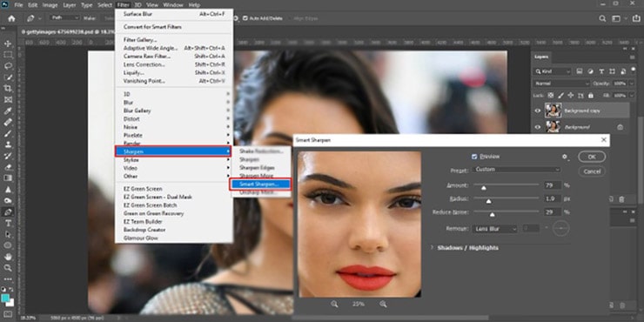Image resolution: width=644 pixels, height=322 pixels.
Task: Select the Crop tool
Action: coord(8,88)
